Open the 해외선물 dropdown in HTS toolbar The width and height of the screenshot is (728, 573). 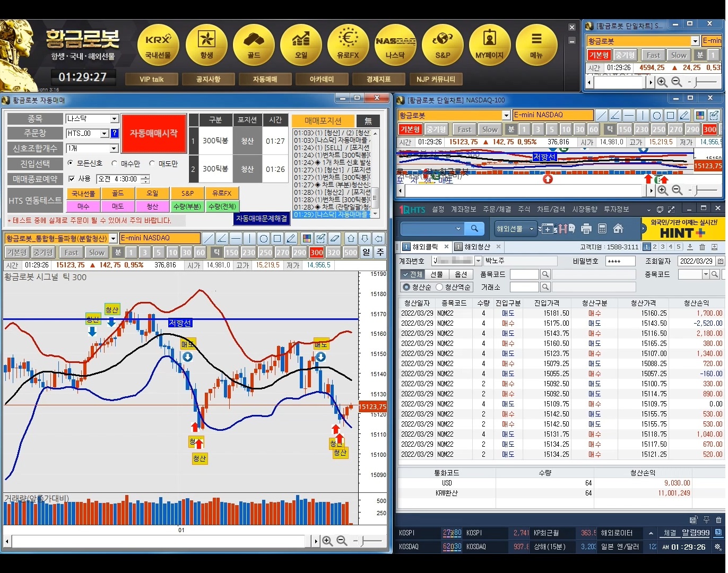tap(515, 229)
